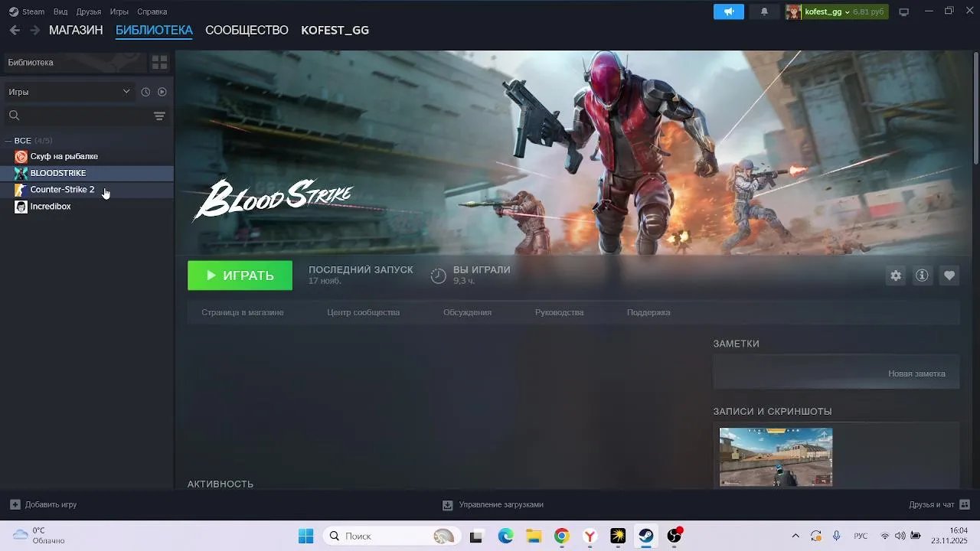The image size is (980, 551).
Task: Open KOFEST_GG profile tab
Action: [335, 31]
